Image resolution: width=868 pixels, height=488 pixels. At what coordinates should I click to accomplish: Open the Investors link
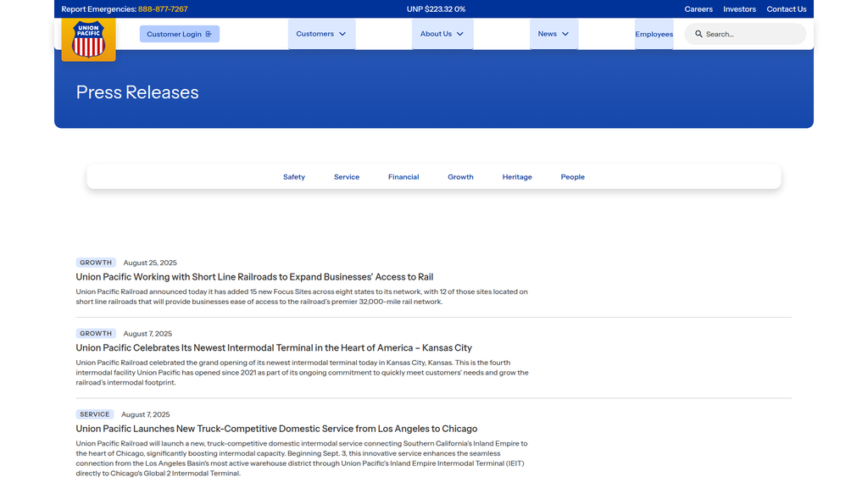(739, 8)
